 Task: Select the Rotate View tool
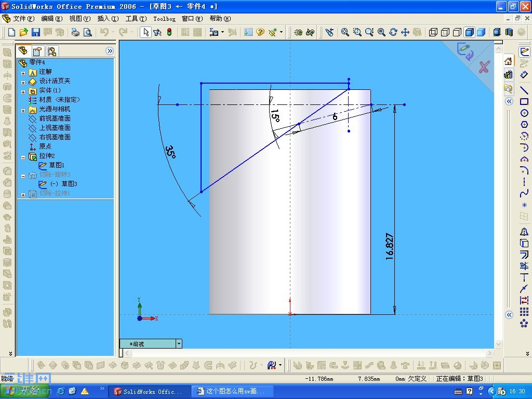393,32
